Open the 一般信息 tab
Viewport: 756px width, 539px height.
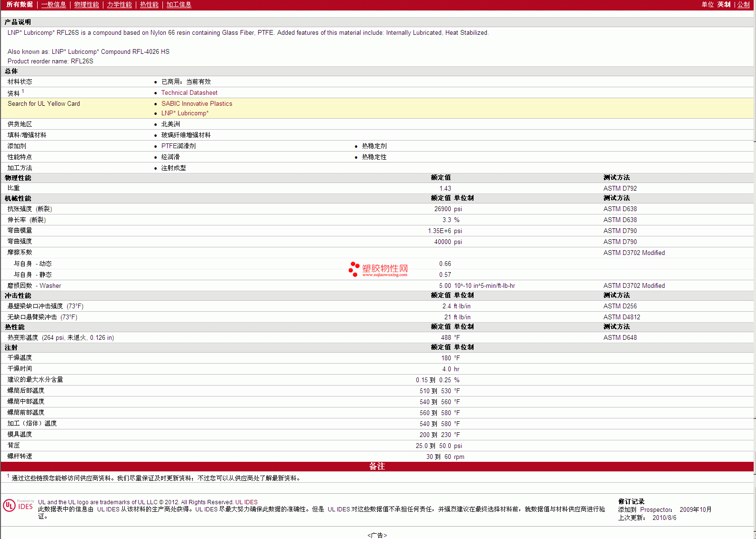point(54,4)
